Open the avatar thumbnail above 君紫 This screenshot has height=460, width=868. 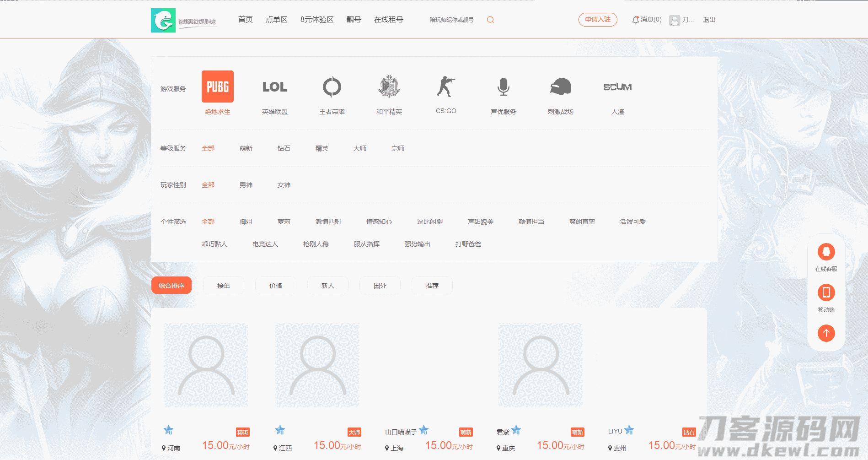[x=541, y=365]
